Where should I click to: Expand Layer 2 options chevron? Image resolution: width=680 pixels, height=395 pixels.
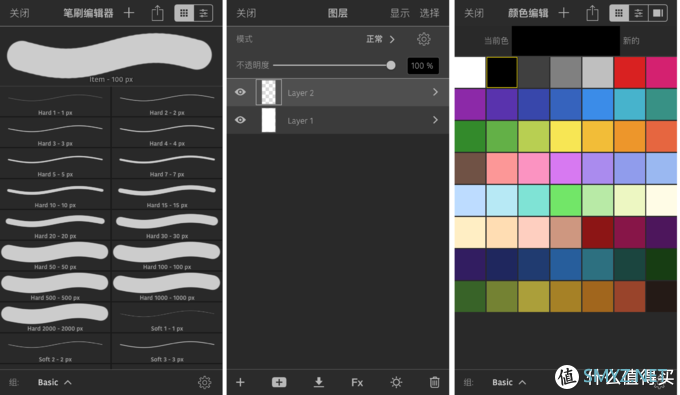(435, 92)
